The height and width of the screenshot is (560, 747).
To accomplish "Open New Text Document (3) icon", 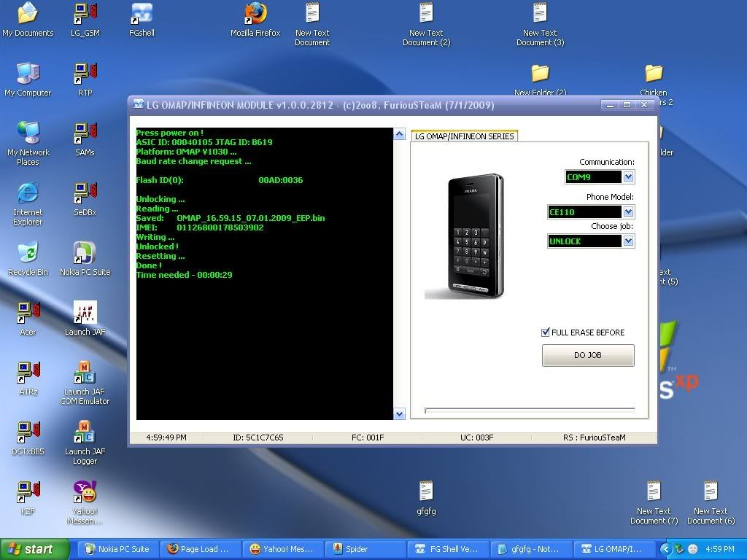I will pyautogui.click(x=541, y=24).
